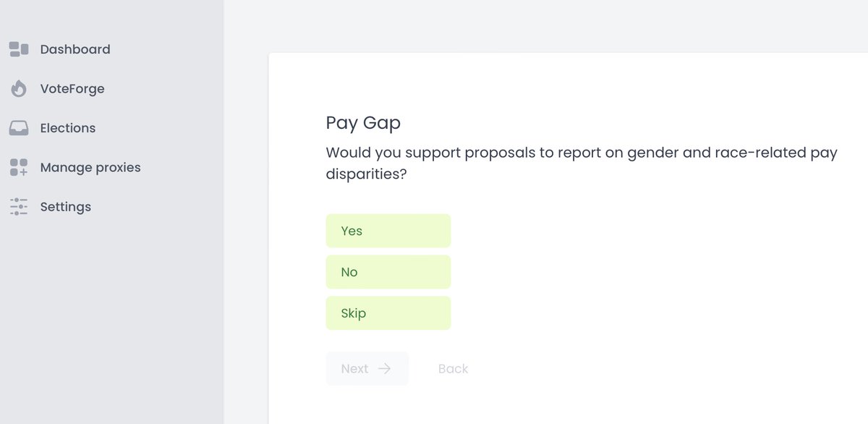Click the Dashboard icon in the sidebar
Image resolution: width=868 pixels, height=424 pixels.
click(19, 49)
